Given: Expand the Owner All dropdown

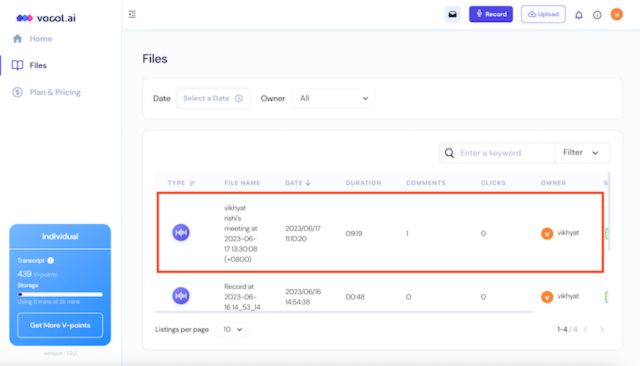Looking at the screenshot, I should [x=333, y=98].
